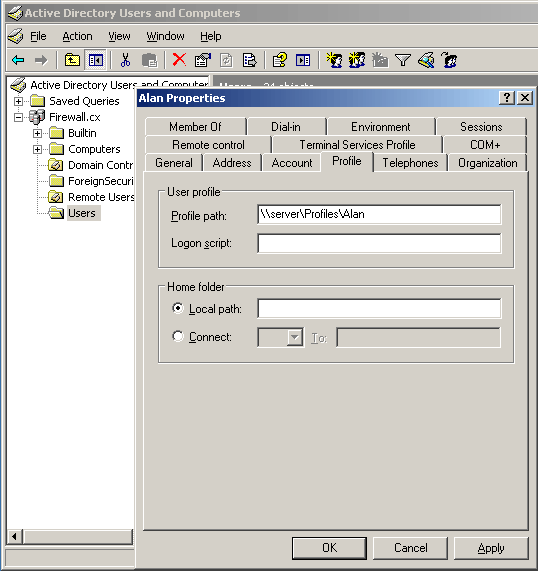Switch to the Terminal Services Profile tab
538x571 pixels.
(357, 145)
